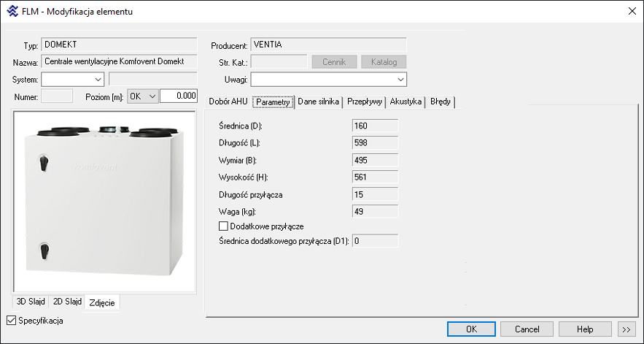
Task: Show the Błędy tab
Action: tap(441, 102)
